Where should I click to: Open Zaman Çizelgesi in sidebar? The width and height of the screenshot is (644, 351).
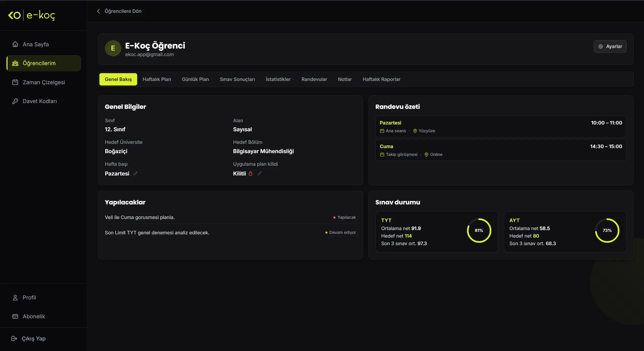pyautogui.click(x=44, y=82)
